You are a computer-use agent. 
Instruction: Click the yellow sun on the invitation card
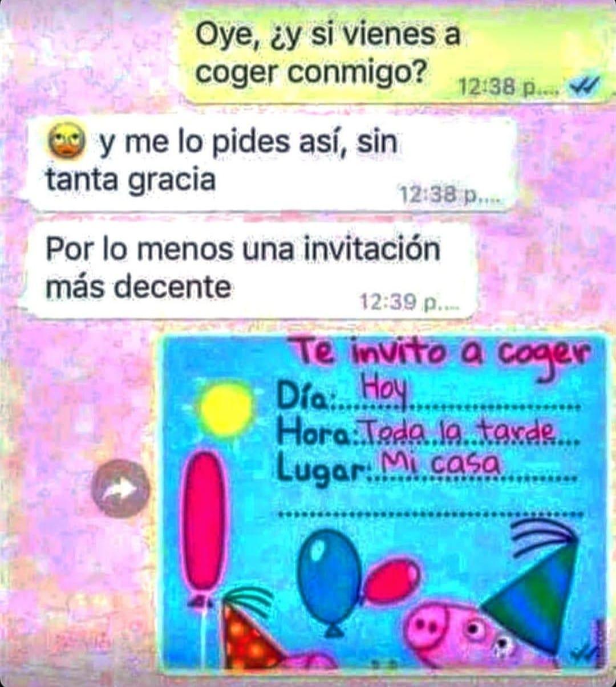pos(225,409)
